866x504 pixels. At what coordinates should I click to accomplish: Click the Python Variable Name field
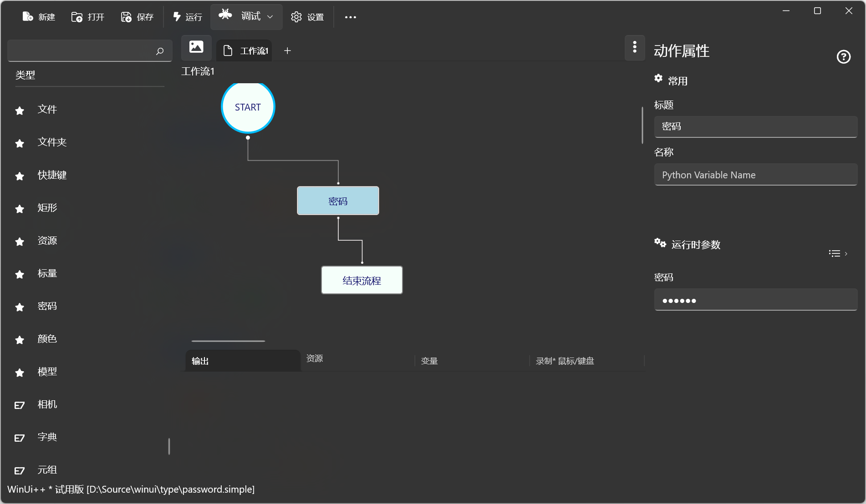point(755,175)
